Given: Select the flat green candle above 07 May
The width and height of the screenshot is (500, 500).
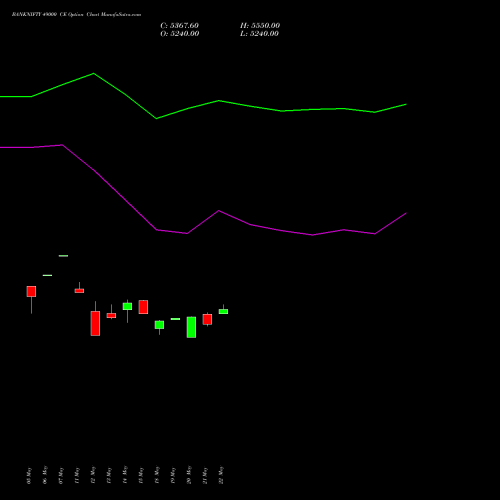Looking at the screenshot, I should coord(63,256).
